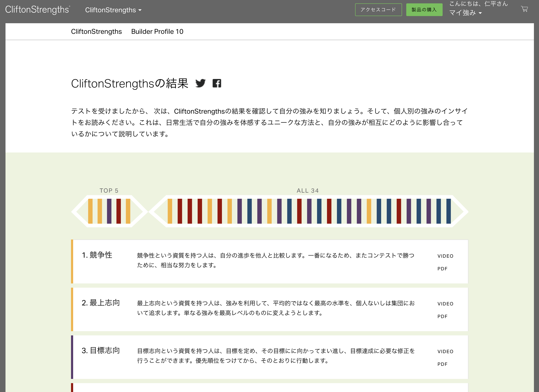Open PDF link for 最上志向
The width and height of the screenshot is (539, 392).
tap(442, 317)
